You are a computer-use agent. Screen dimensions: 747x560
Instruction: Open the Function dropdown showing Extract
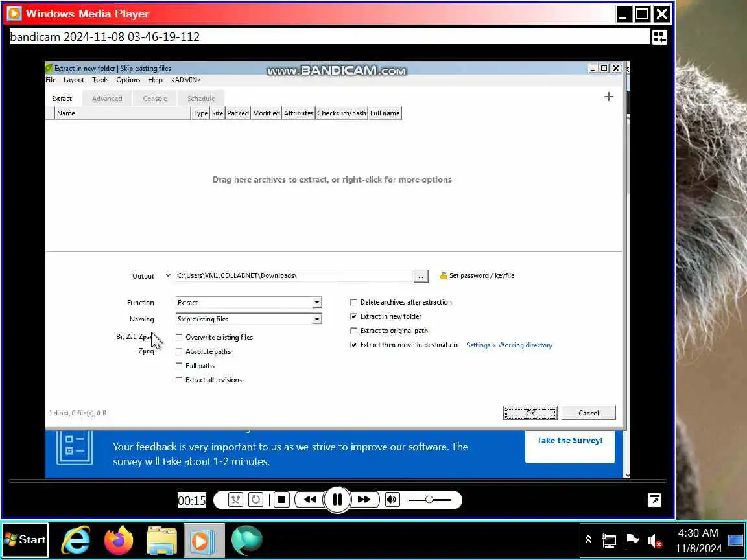click(x=249, y=303)
